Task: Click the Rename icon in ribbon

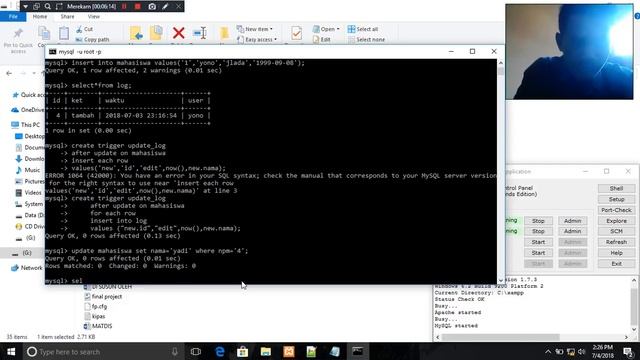Action: click(200, 33)
